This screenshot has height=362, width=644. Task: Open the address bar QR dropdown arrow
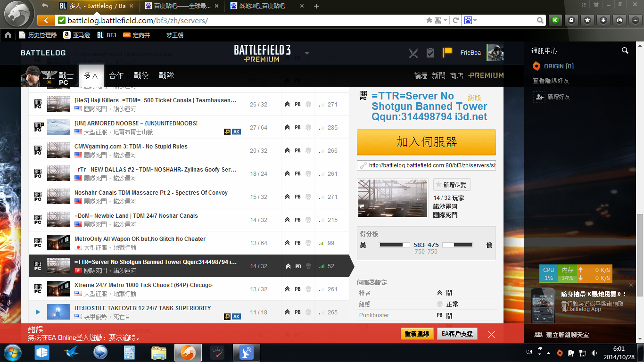[x=445, y=20]
